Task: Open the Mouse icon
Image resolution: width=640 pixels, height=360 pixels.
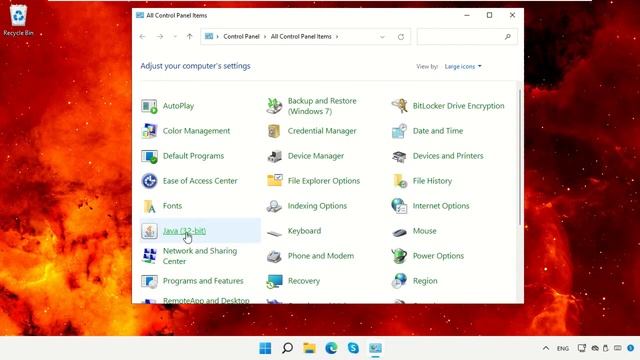Action: point(399,233)
